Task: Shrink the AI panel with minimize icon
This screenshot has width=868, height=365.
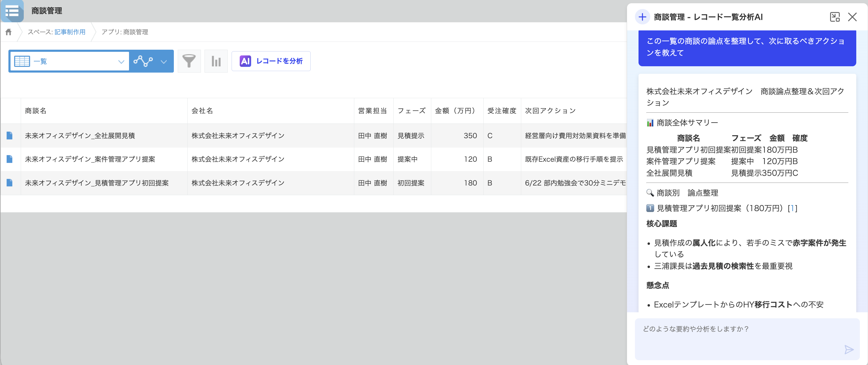Action: tap(835, 17)
